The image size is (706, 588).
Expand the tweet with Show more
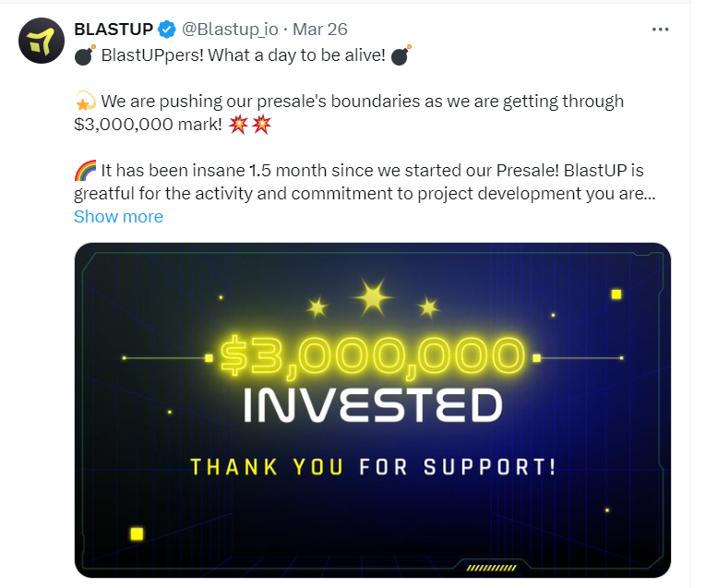tap(118, 217)
